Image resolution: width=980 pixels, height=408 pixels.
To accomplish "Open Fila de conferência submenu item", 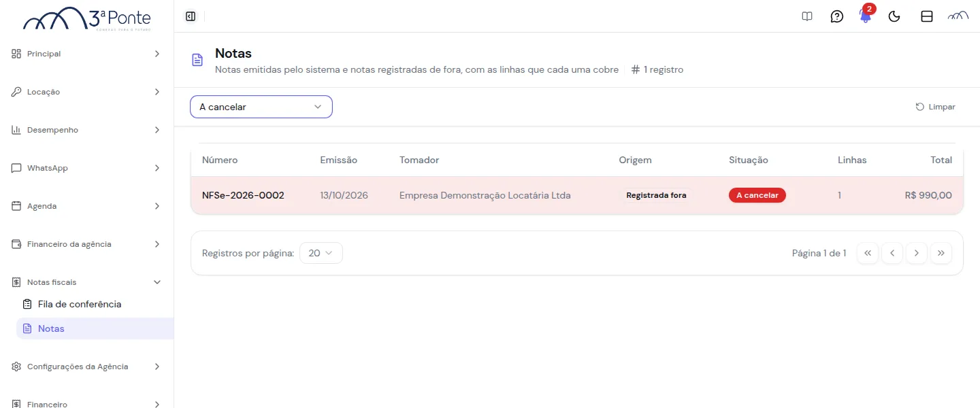I will 95,304.
